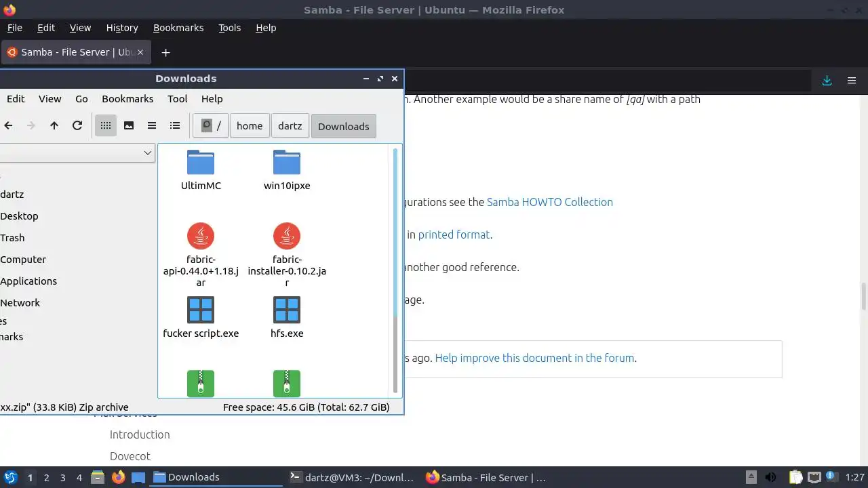This screenshot has width=868, height=488.
Task: Switch to detailed list view
Action: (x=175, y=125)
